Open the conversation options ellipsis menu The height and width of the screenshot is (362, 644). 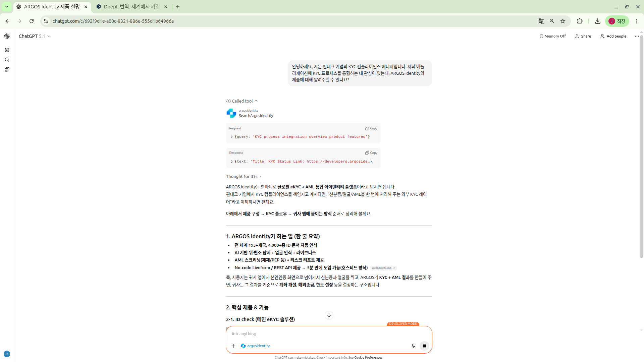tap(636, 36)
